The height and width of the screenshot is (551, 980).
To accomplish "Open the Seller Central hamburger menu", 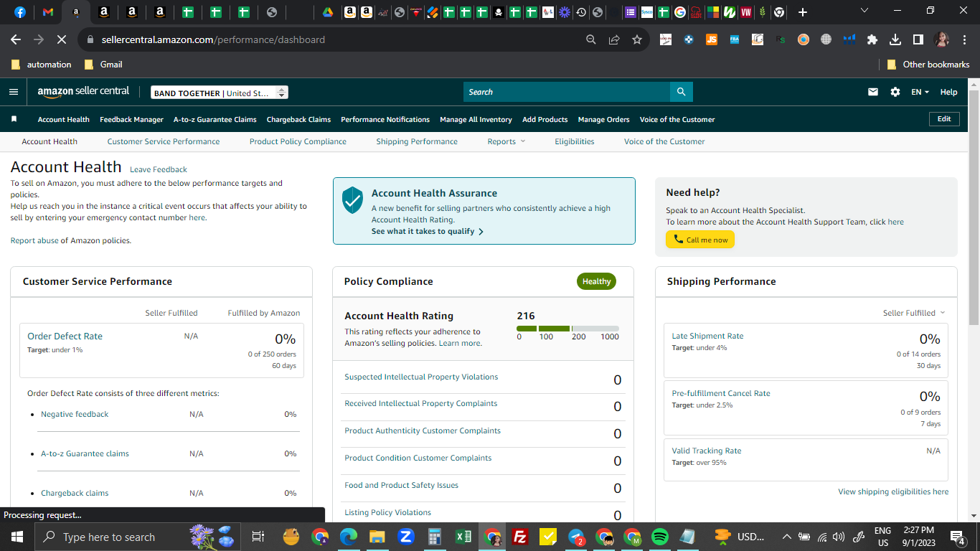I will tap(14, 92).
